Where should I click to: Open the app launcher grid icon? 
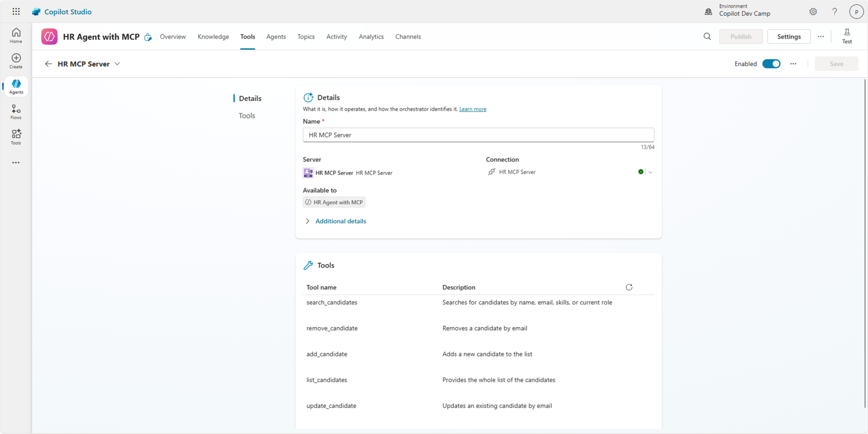[16, 11]
